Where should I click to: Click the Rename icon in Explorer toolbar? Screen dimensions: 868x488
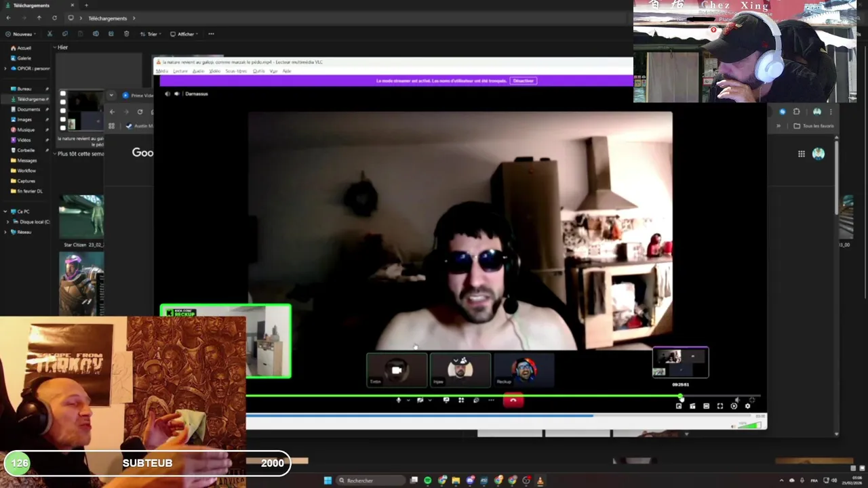96,34
